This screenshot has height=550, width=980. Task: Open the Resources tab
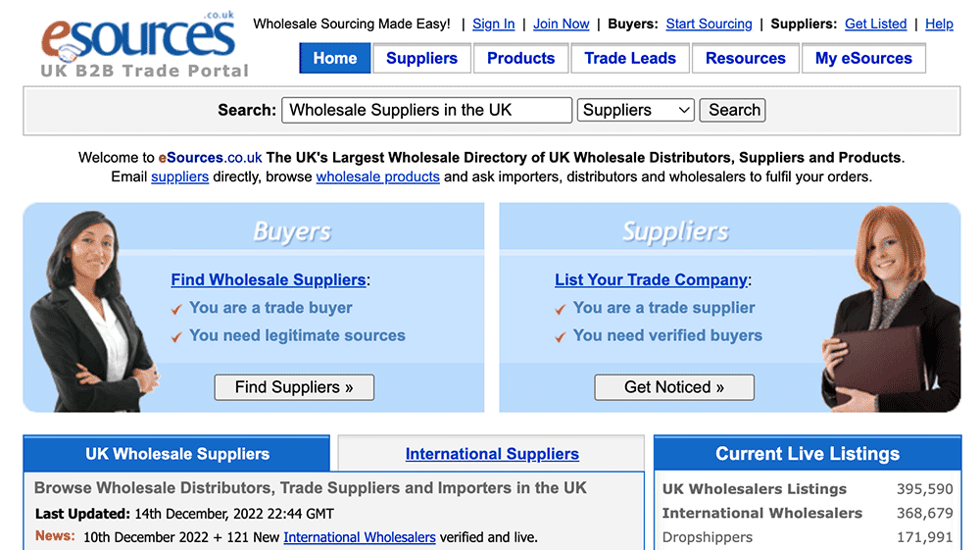point(745,59)
